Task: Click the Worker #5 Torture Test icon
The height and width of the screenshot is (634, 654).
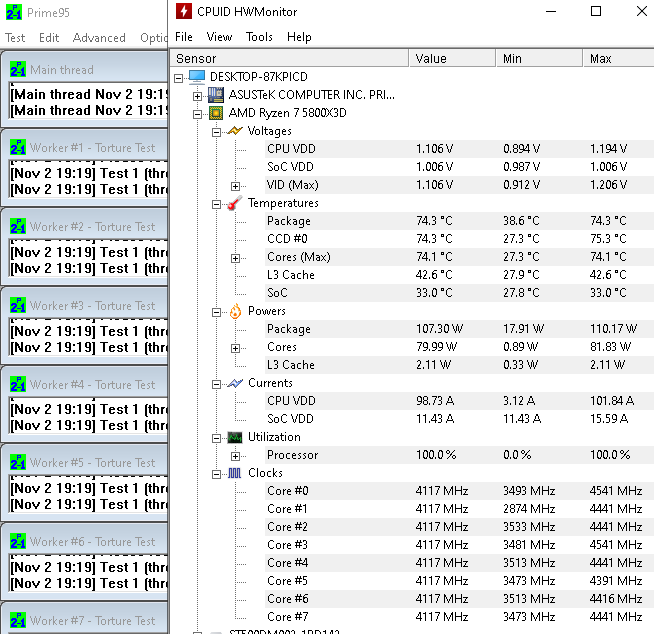Action: click(18, 462)
